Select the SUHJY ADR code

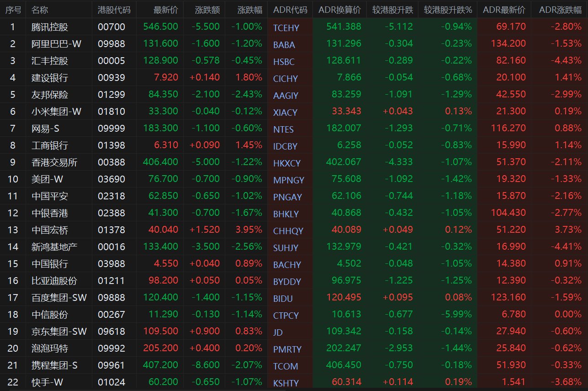286,248
